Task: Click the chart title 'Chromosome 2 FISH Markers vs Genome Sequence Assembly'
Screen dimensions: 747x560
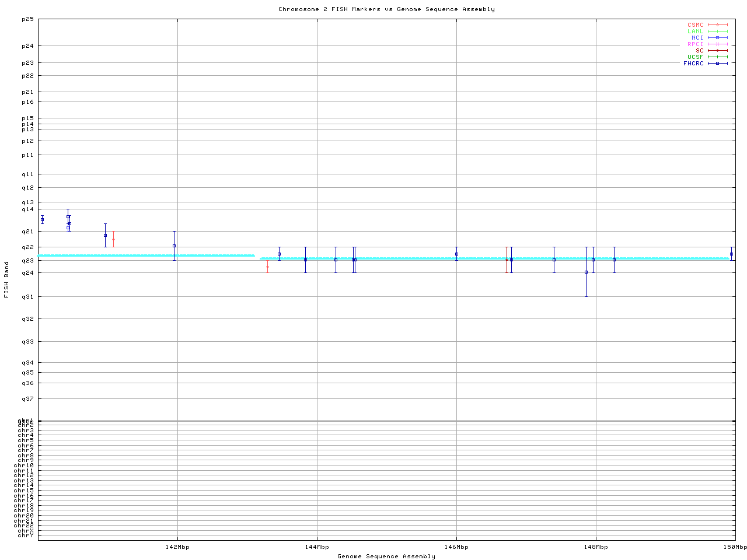Action: click(386, 9)
